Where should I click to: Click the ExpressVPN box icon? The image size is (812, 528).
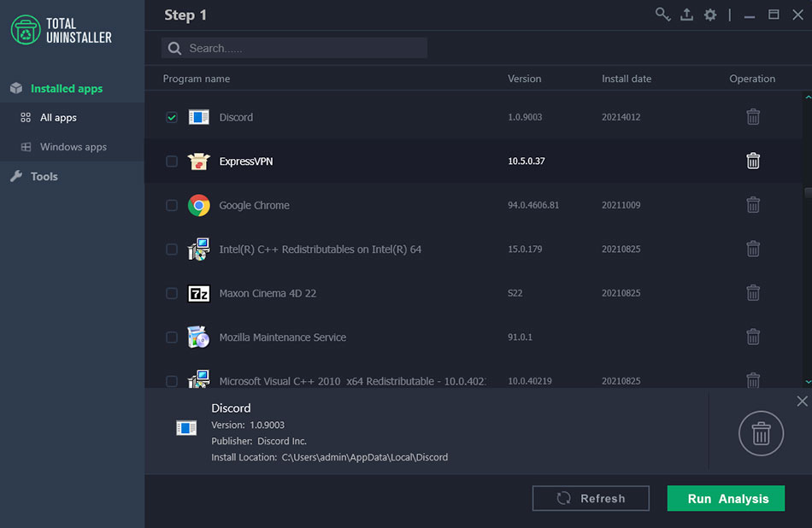pyautogui.click(x=199, y=161)
